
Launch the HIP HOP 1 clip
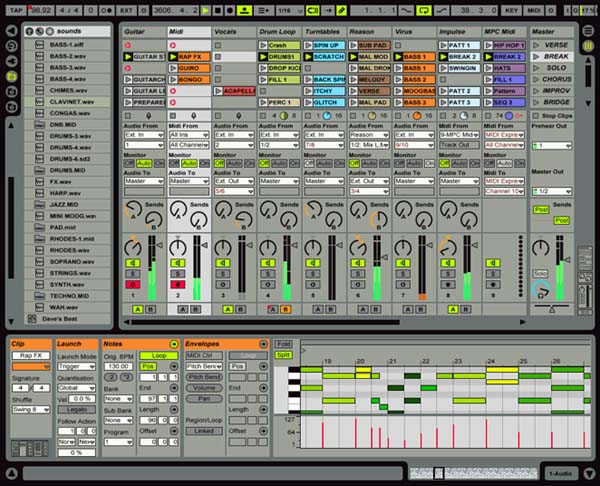(505, 45)
